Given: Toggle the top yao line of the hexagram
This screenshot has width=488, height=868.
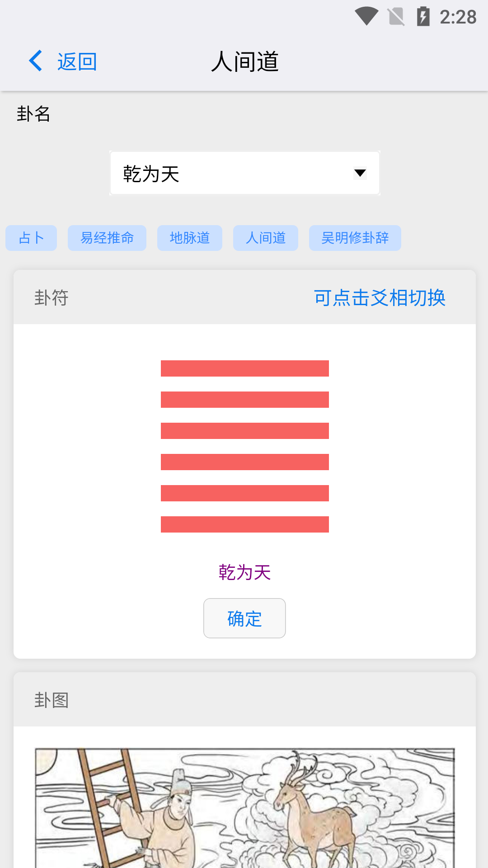Looking at the screenshot, I should click(244, 368).
